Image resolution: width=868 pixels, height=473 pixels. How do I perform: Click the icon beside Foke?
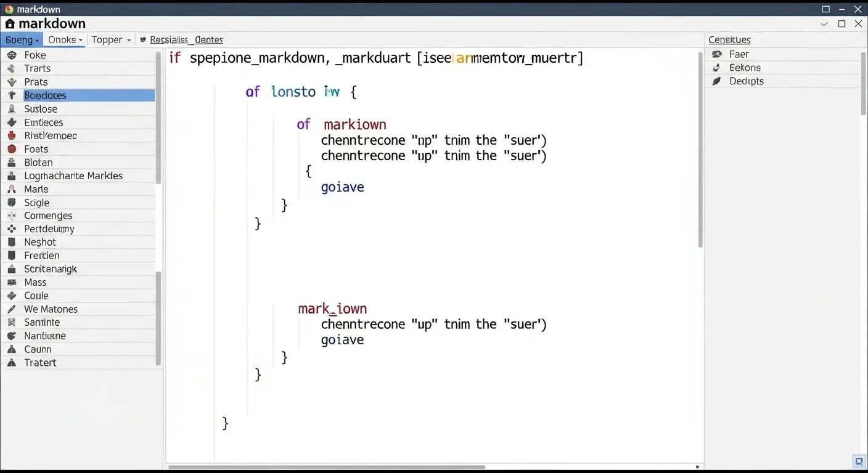point(12,55)
